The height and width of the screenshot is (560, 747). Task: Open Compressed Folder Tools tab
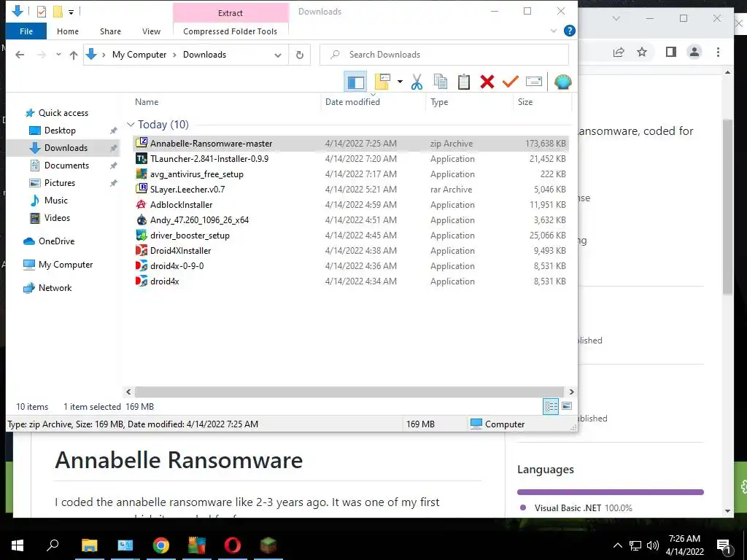pyautogui.click(x=230, y=31)
